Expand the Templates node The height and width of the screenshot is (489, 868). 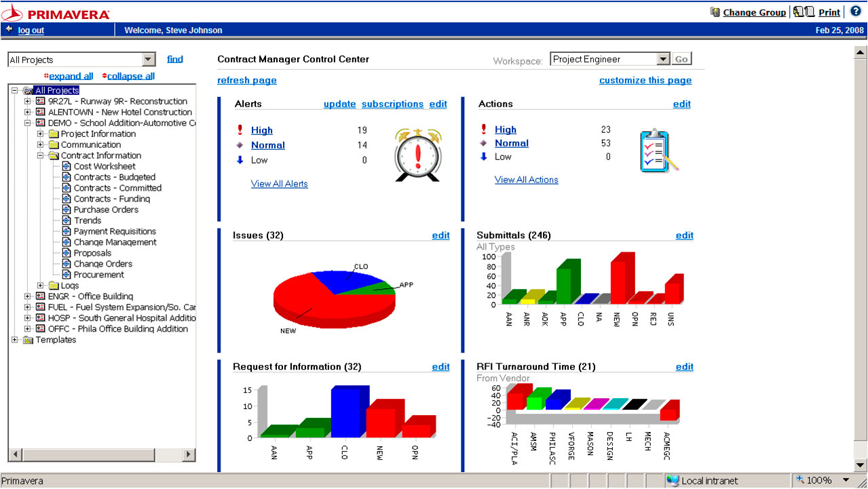click(15, 340)
